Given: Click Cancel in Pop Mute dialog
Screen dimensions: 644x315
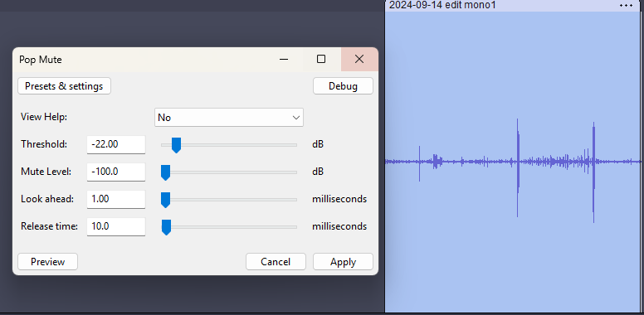Looking at the screenshot, I should click(276, 262).
